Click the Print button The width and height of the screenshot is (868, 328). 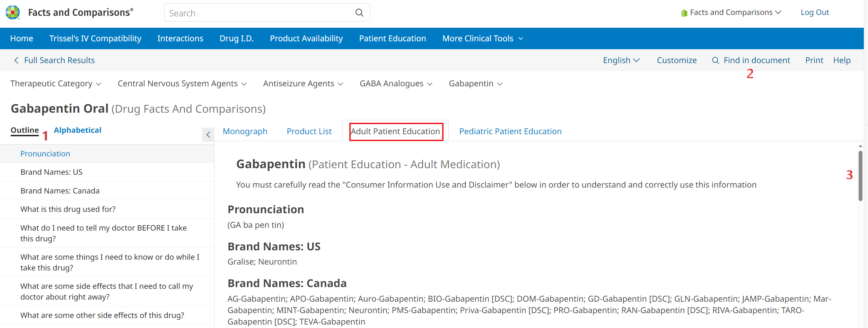(814, 60)
